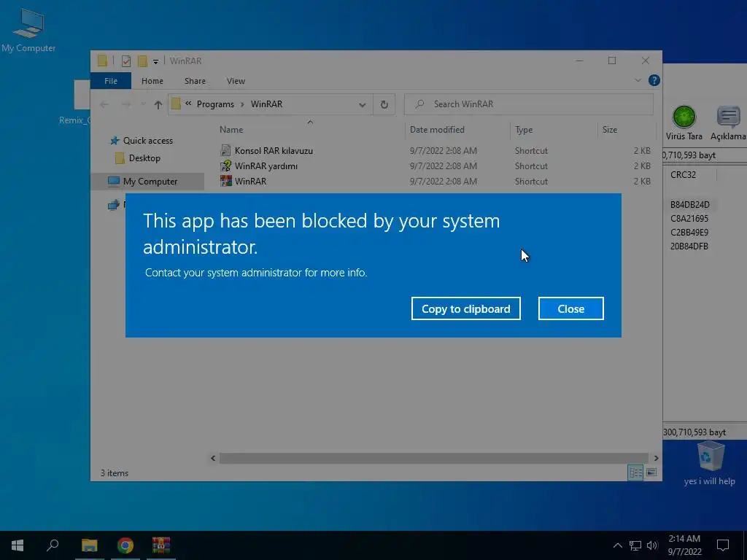Close the blocked app dialog
747x560 pixels.
pyautogui.click(x=570, y=308)
